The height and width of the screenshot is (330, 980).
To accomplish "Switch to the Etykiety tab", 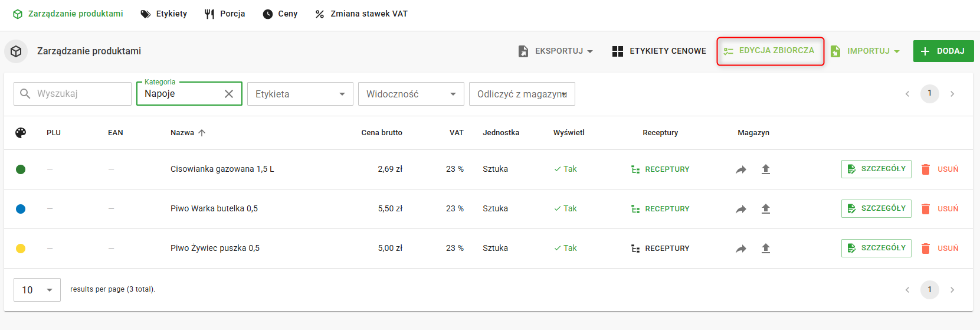I will coord(164,14).
